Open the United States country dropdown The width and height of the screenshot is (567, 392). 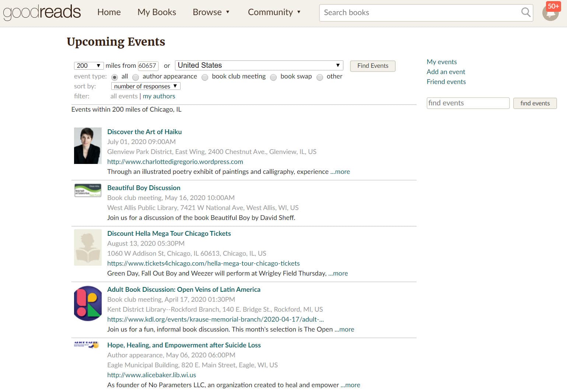pyautogui.click(x=259, y=65)
